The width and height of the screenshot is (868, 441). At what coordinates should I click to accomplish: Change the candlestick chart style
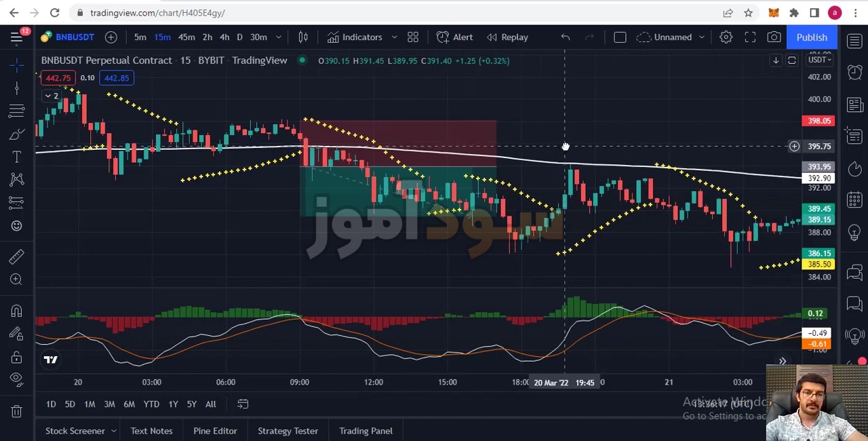[x=303, y=37]
